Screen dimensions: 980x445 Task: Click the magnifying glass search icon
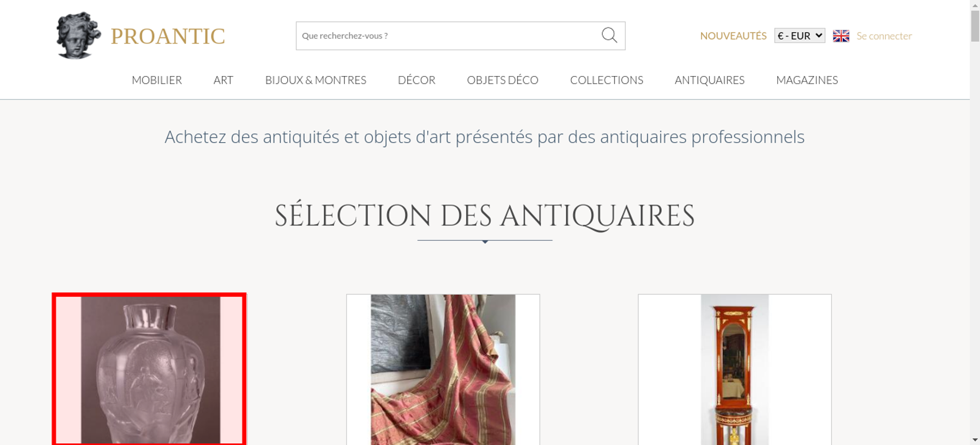click(609, 35)
